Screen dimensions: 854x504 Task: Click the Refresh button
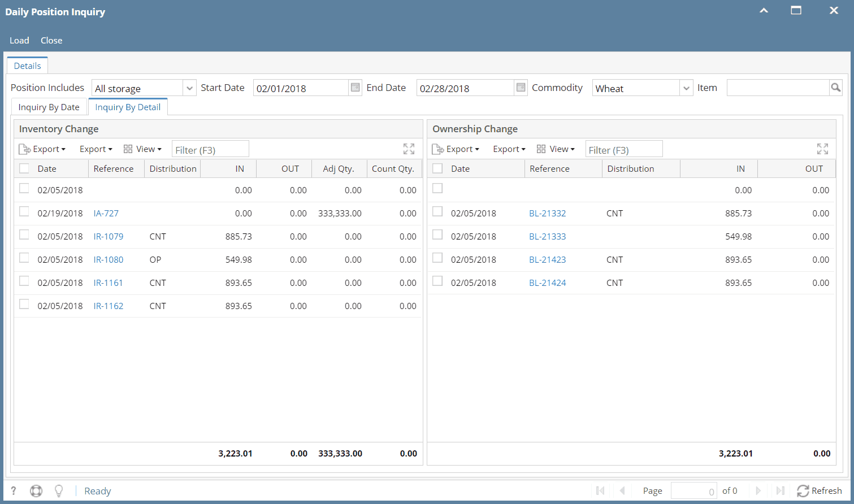820,491
